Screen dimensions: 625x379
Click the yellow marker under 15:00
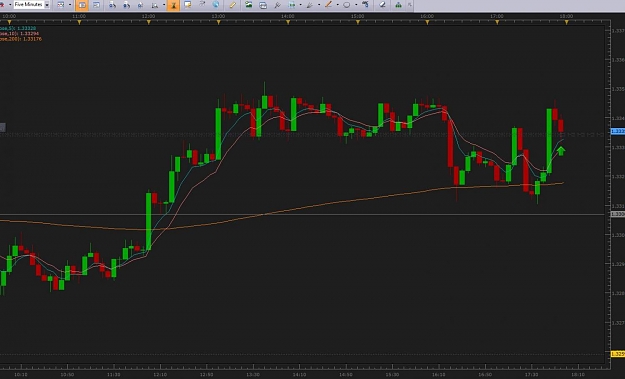pos(358,23)
